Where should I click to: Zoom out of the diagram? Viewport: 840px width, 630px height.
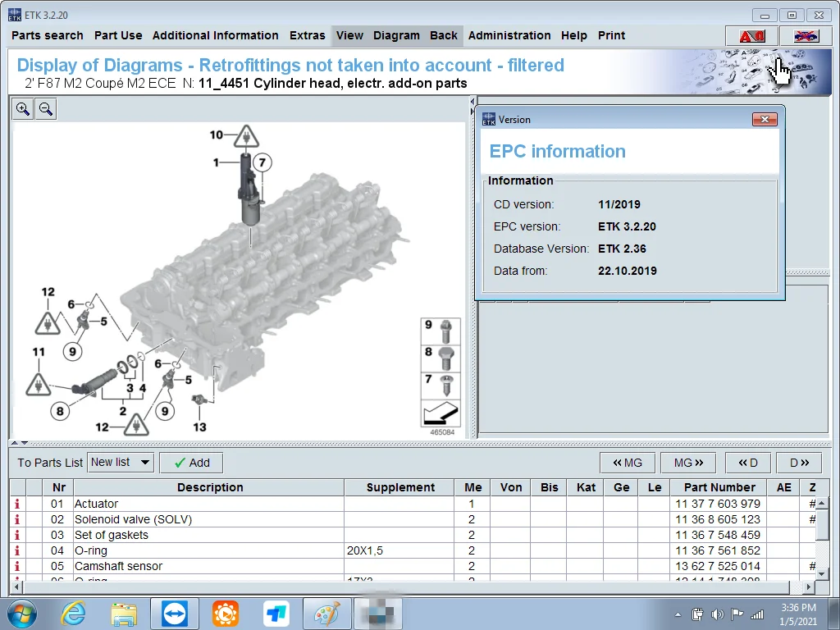pos(46,109)
